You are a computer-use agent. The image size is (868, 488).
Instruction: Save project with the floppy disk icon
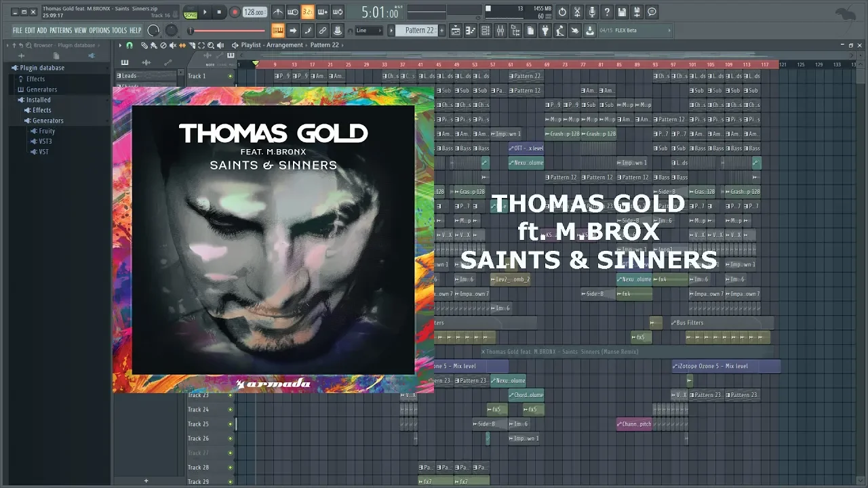tap(621, 12)
